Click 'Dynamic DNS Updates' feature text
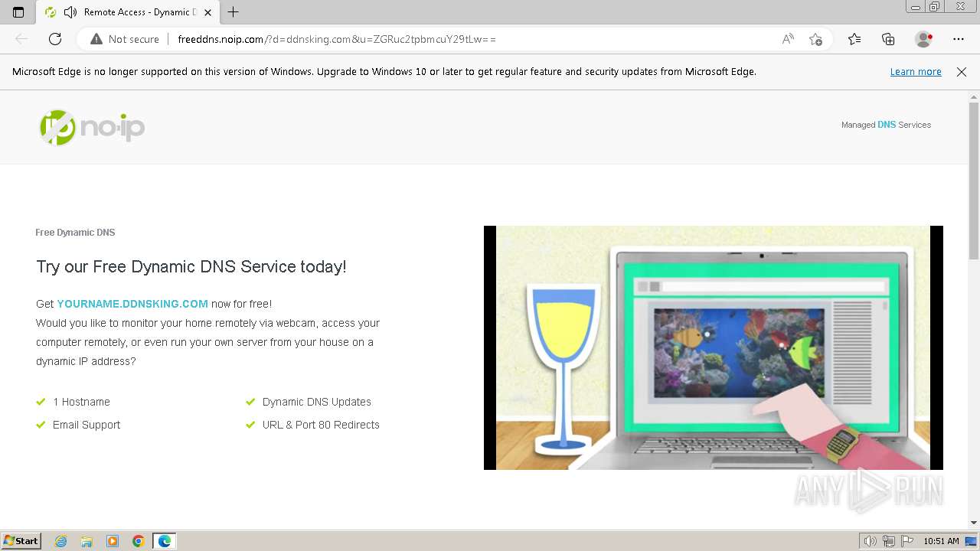 pyautogui.click(x=317, y=402)
